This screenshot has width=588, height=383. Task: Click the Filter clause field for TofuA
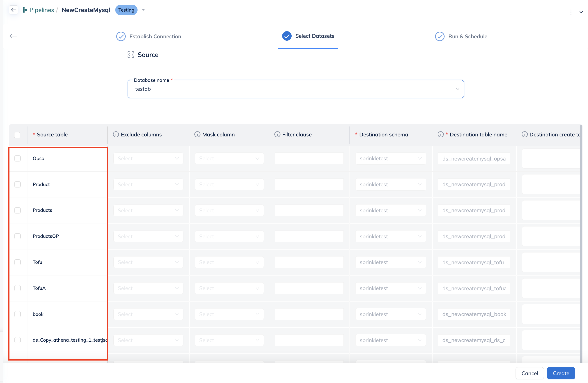pos(309,288)
